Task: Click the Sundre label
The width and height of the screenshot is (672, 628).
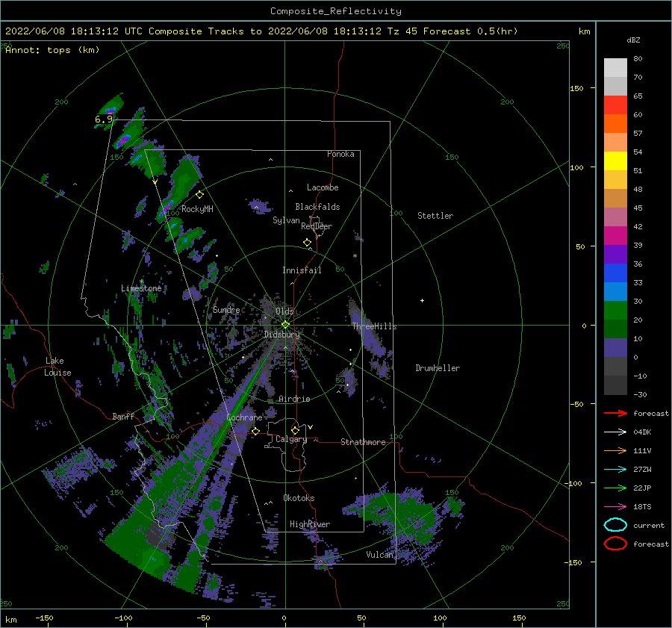Action: (226, 309)
